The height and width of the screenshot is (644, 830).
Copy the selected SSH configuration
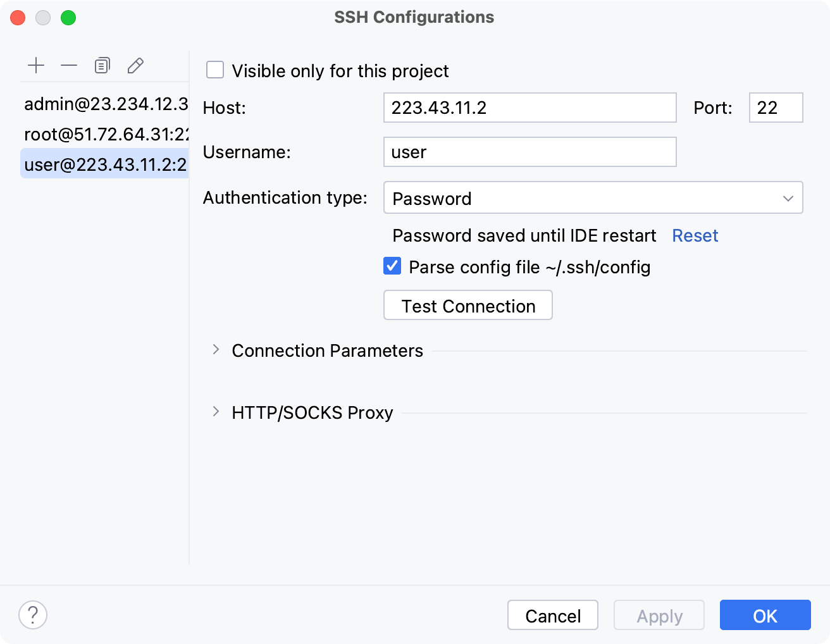(102, 65)
